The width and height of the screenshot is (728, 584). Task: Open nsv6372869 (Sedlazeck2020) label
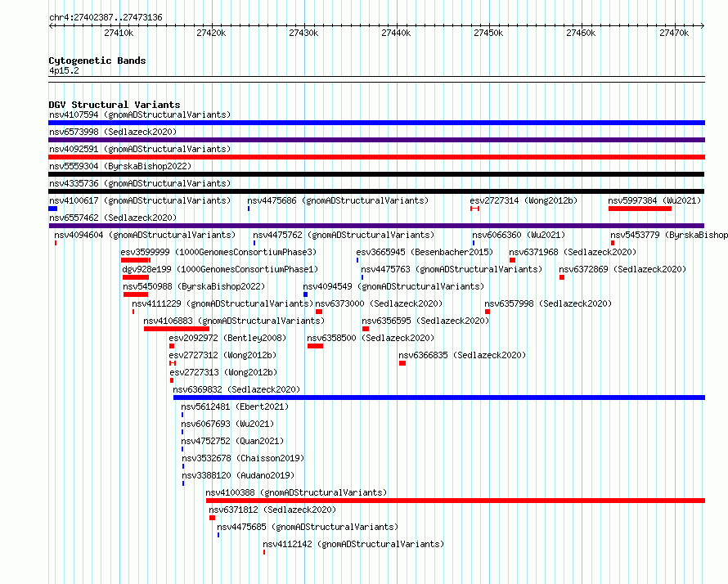click(622, 269)
